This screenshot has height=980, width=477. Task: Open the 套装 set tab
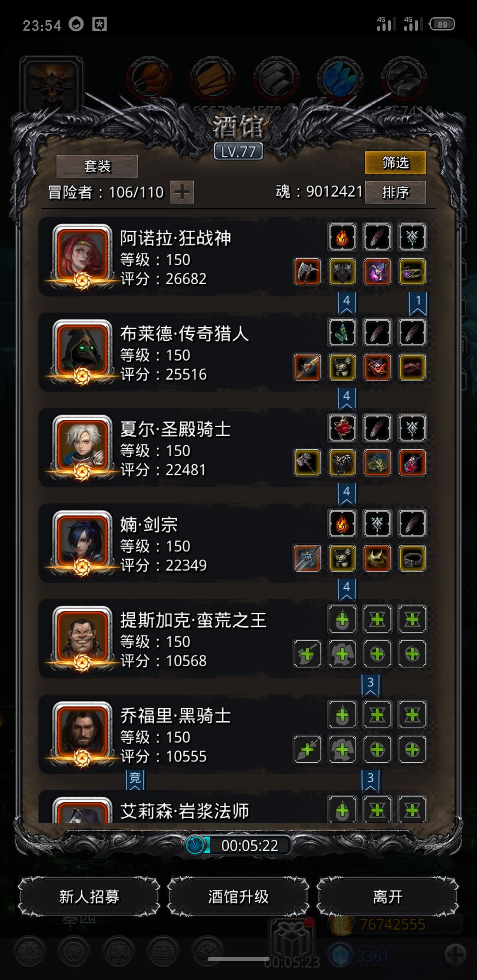[97, 166]
